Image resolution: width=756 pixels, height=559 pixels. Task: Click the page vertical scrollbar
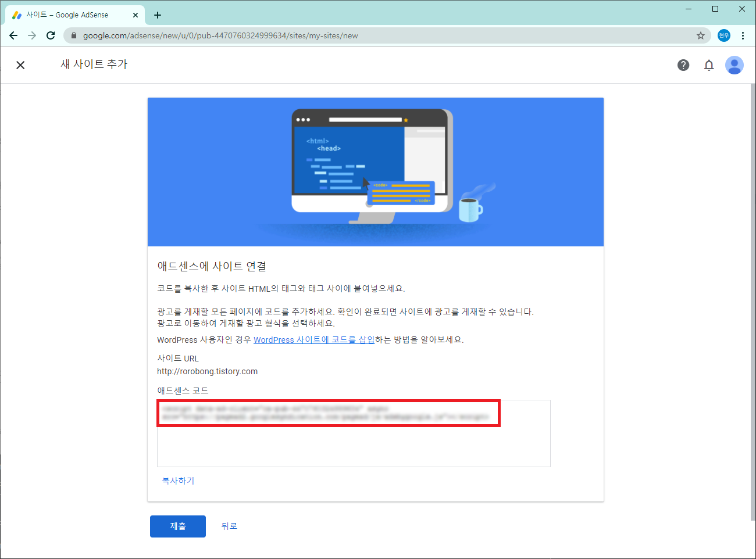[753, 302]
